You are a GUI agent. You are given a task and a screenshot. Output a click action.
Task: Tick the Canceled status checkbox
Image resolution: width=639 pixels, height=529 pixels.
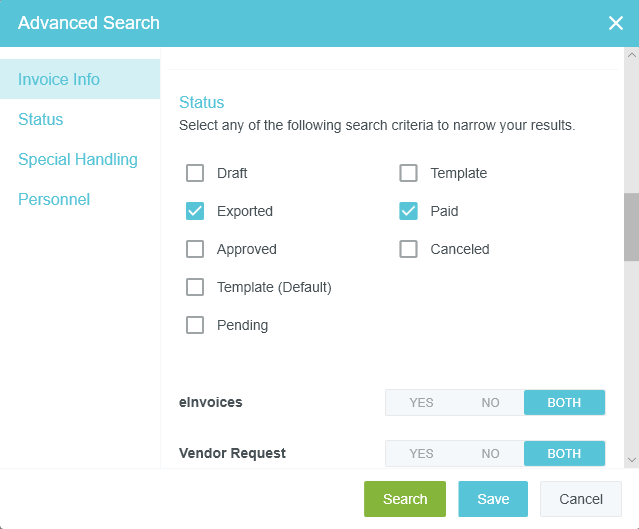pyautogui.click(x=408, y=249)
